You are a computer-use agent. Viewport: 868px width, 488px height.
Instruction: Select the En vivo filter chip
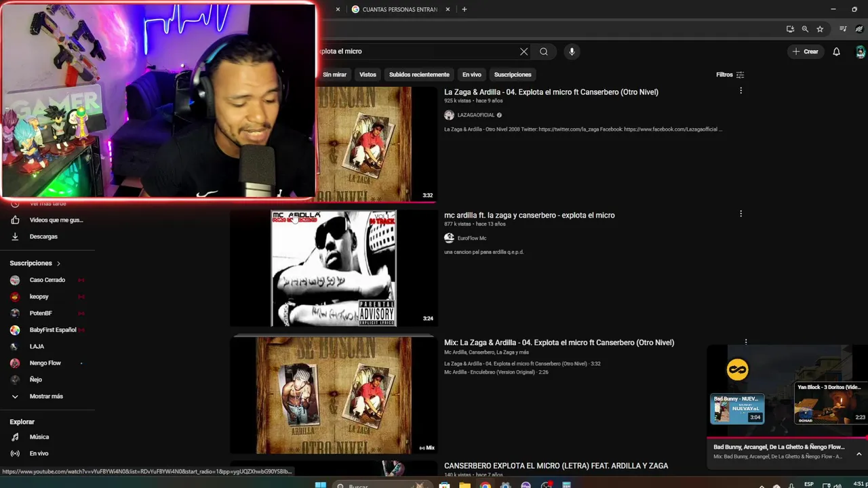(471, 75)
